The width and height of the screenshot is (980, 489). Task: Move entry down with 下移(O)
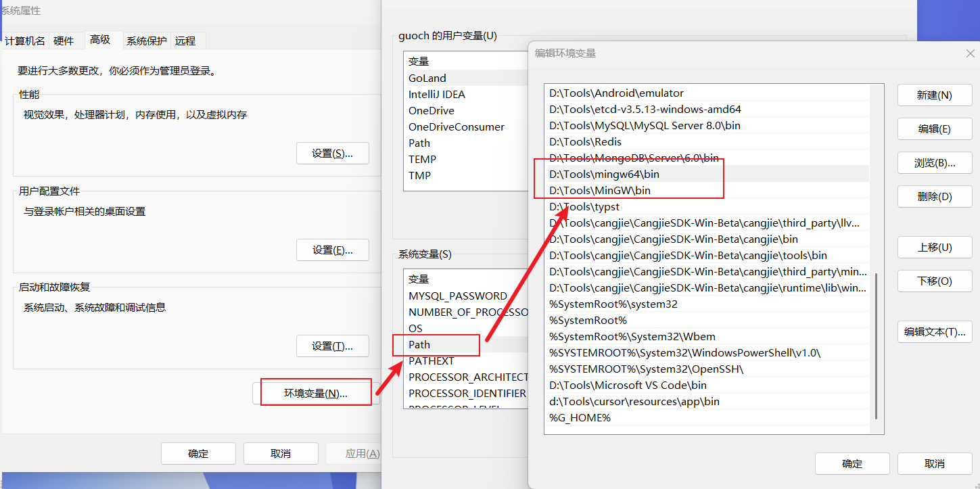pyautogui.click(x=934, y=281)
